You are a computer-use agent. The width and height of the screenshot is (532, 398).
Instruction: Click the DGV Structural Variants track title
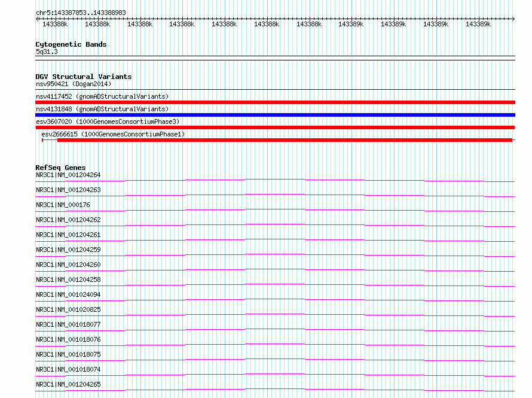click(x=84, y=77)
